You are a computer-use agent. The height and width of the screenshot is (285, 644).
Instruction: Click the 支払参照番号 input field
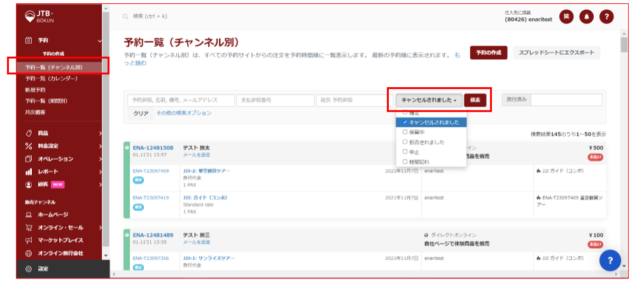(x=274, y=100)
